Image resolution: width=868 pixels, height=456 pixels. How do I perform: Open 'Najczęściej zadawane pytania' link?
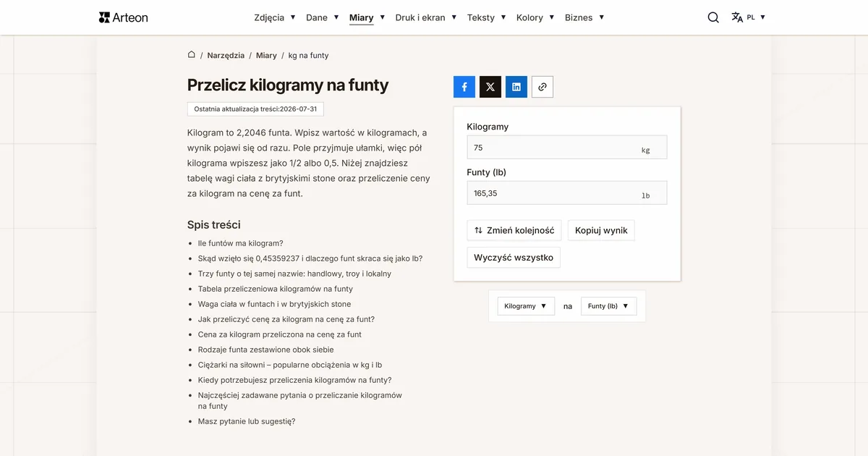[x=300, y=400]
